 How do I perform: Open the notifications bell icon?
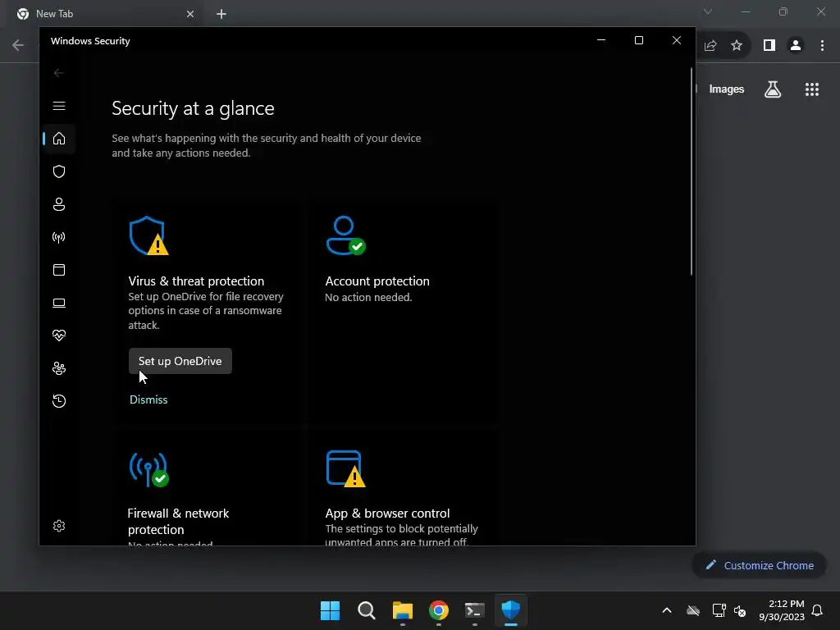[x=817, y=610]
